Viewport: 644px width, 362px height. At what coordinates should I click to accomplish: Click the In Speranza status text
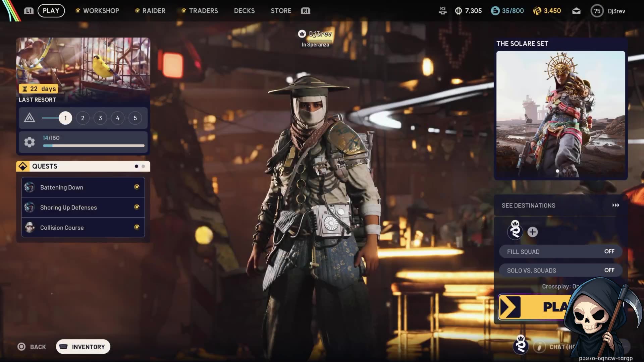click(315, 45)
